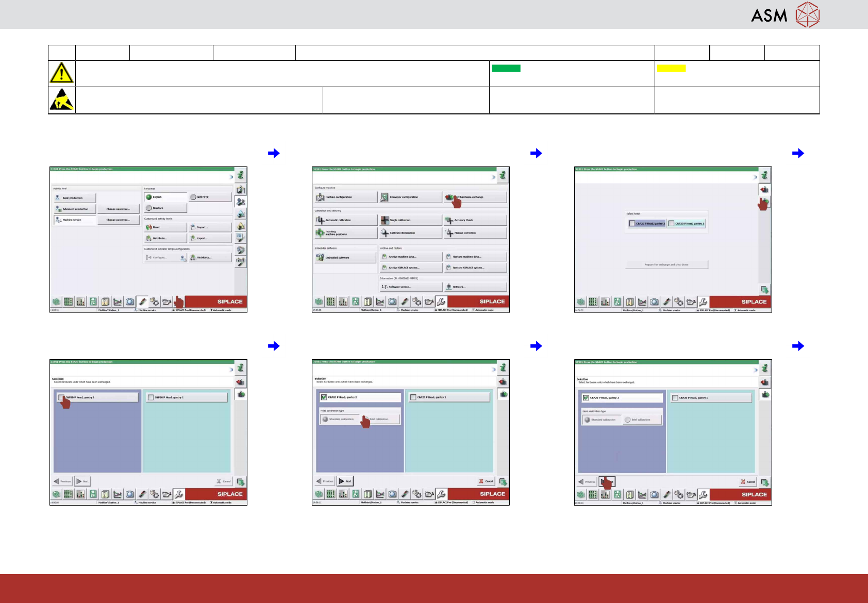
Task: Click Prepare for exchange and shut down
Action: (x=666, y=264)
